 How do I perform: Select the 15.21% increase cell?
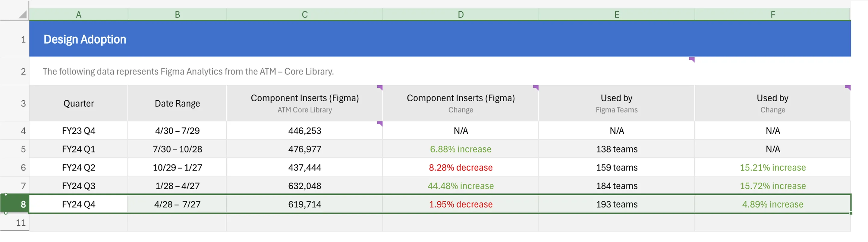coord(773,168)
